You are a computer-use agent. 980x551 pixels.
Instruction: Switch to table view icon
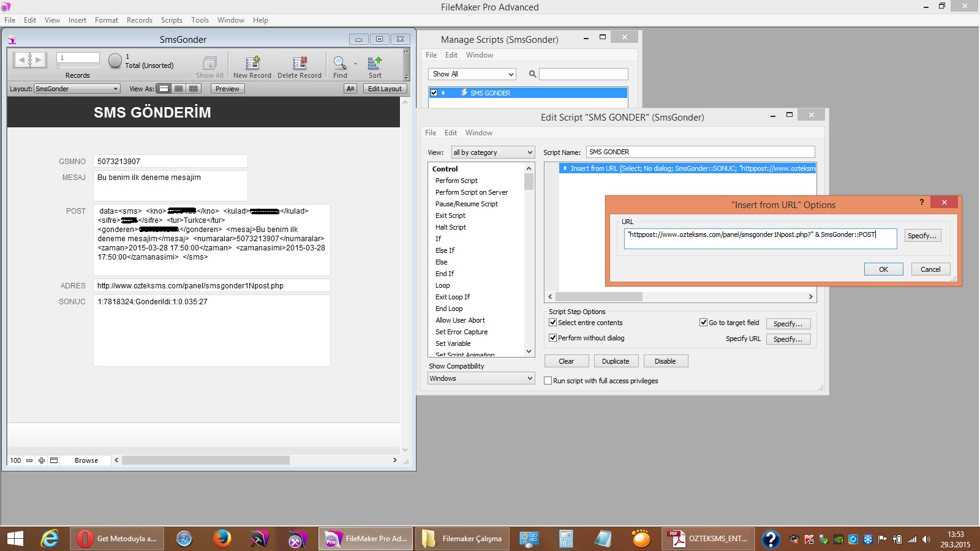pyautogui.click(x=194, y=89)
